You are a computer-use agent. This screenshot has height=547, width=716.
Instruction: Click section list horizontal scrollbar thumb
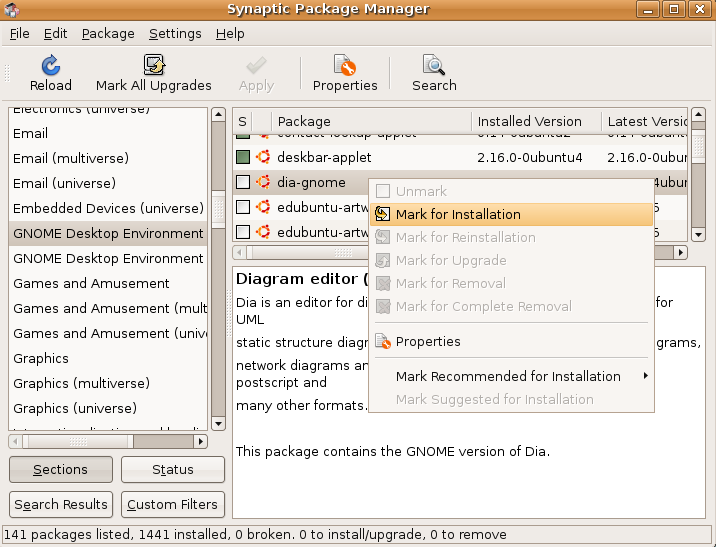pyautogui.click(x=78, y=442)
